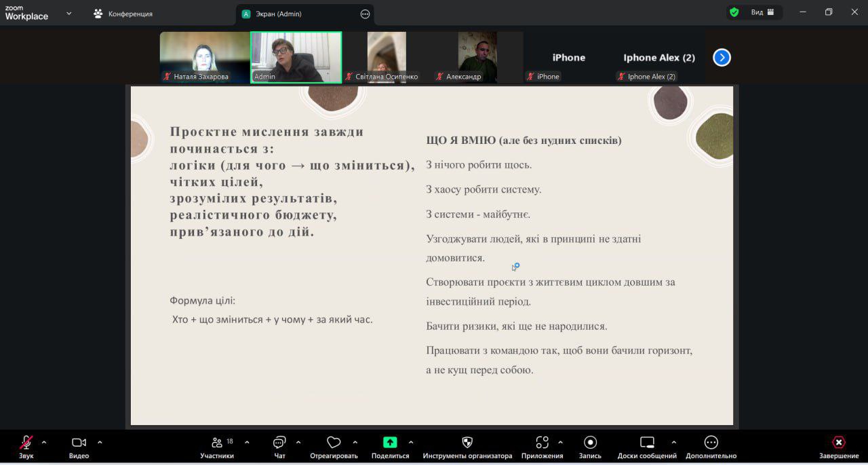Open Доски сообщений whiteboards
Viewport: 868px width, 465px height.
[647, 443]
